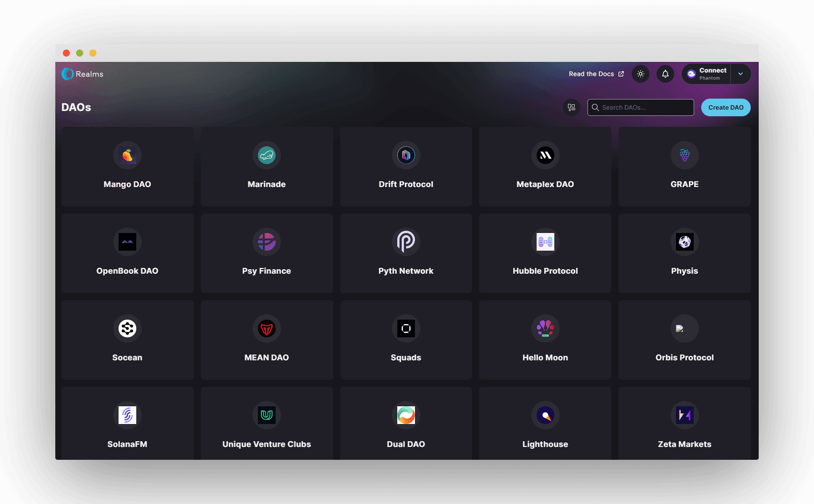This screenshot has width=814, height=504.
Task: Expand the wallet options chevron
Action: pos(740,74)
